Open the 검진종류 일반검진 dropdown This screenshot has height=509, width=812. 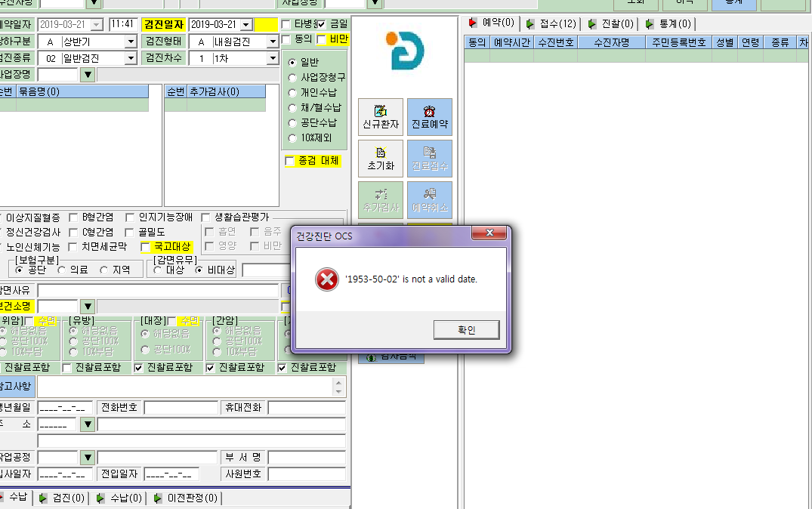131,58
